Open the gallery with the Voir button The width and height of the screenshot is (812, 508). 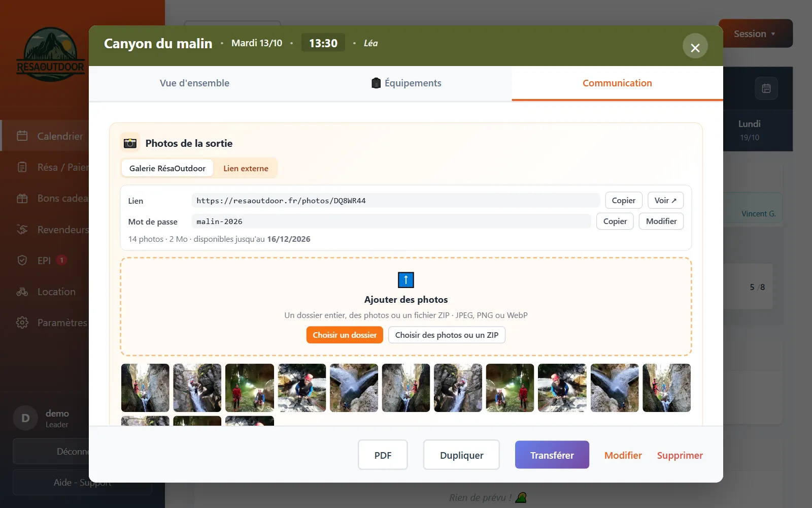[665, 201]
